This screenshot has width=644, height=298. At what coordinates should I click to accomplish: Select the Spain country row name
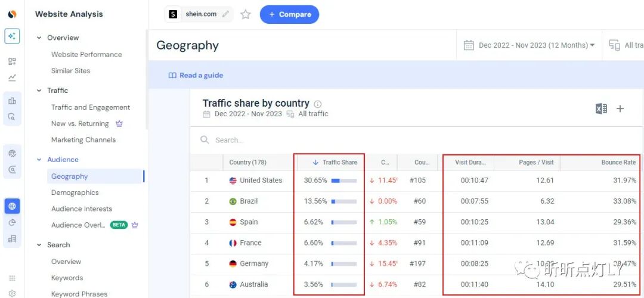[249, 222]
